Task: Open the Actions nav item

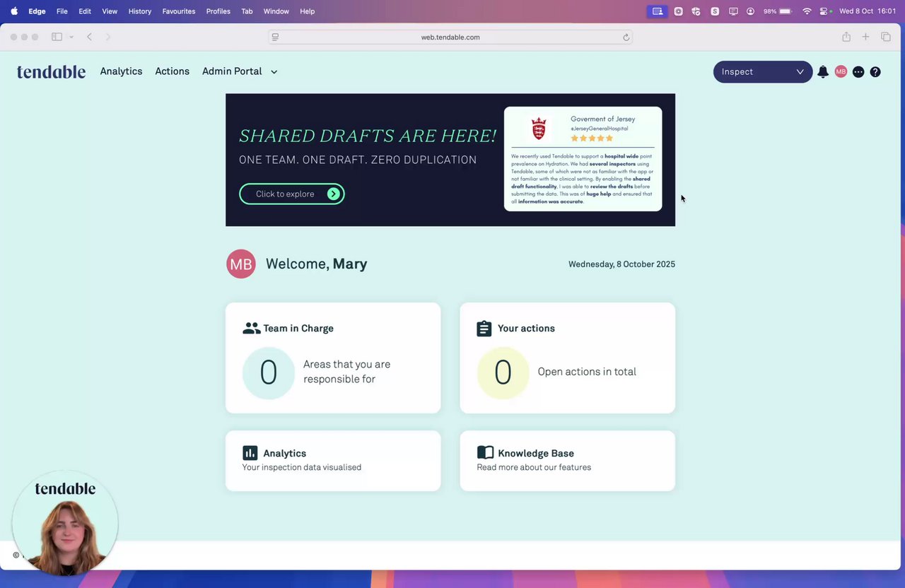Action: 173,71
